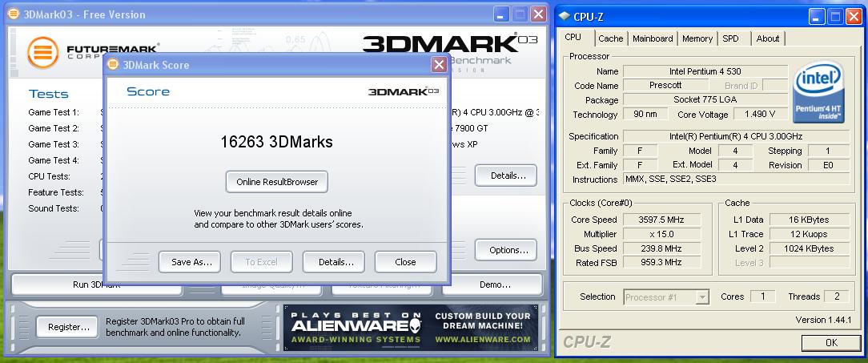Open the Memory tab in CPU-Z
The height and width of the screenshot is (363, 868).
coord(697,38)
